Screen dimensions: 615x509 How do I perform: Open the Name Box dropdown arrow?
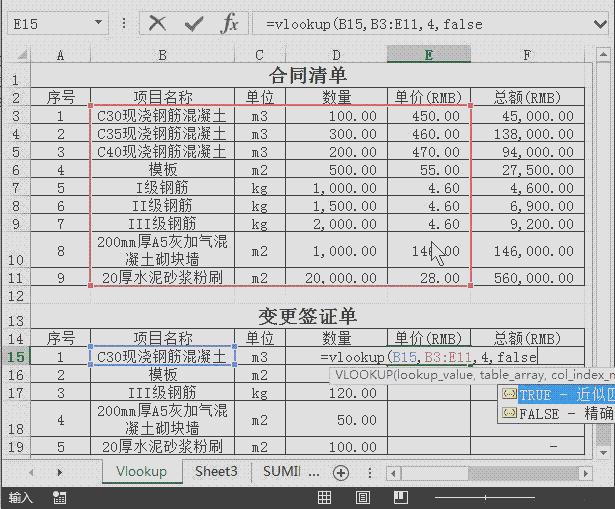98,23
